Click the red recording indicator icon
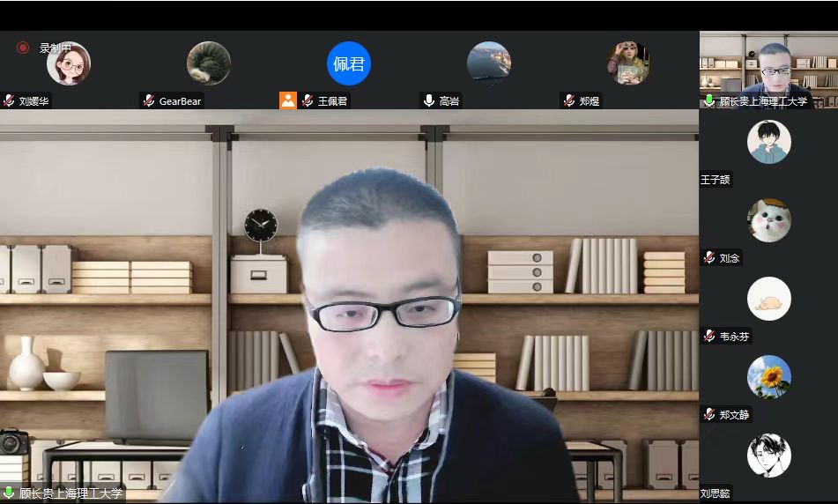 coord(23,48)
